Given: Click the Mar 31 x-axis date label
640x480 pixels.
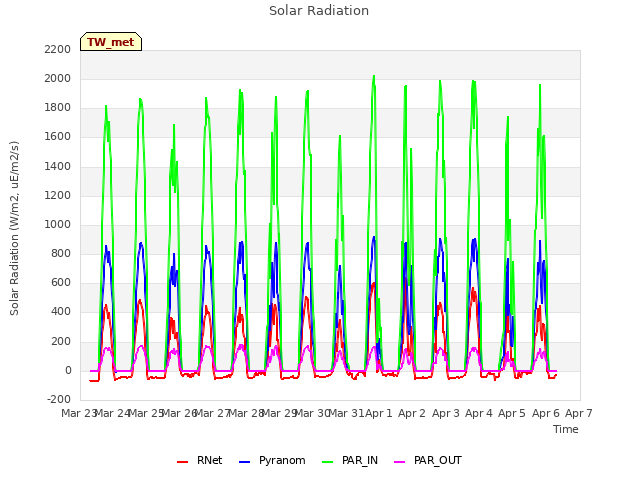Looking at the screenshot, I should pyautogui.click(x=346, y=413).
